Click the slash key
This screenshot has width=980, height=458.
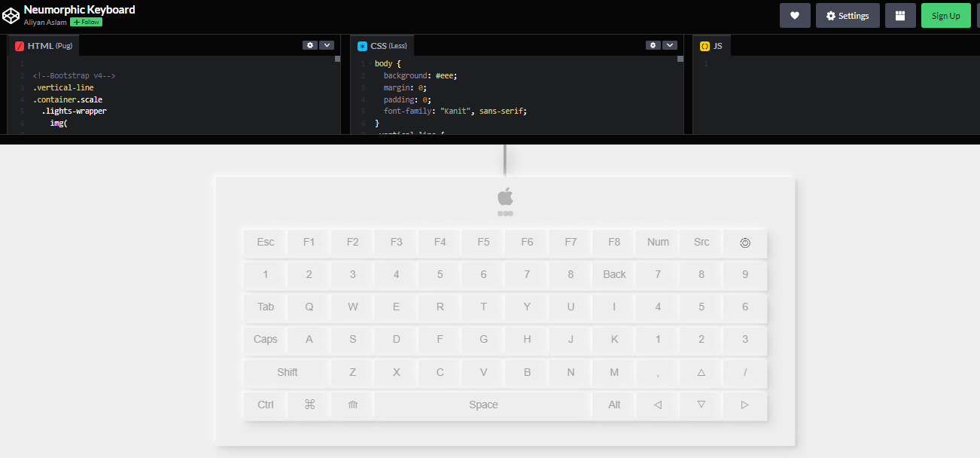745,372
